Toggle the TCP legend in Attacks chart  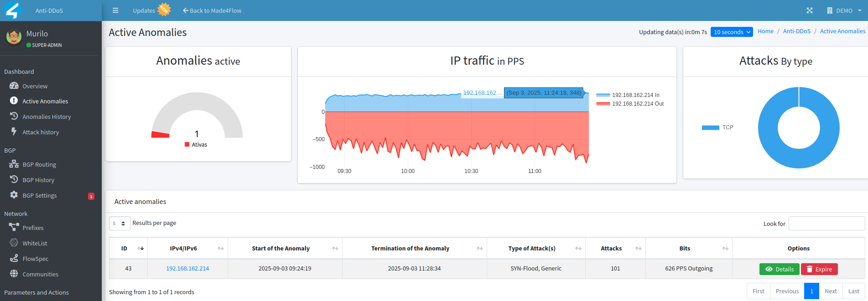717,128
